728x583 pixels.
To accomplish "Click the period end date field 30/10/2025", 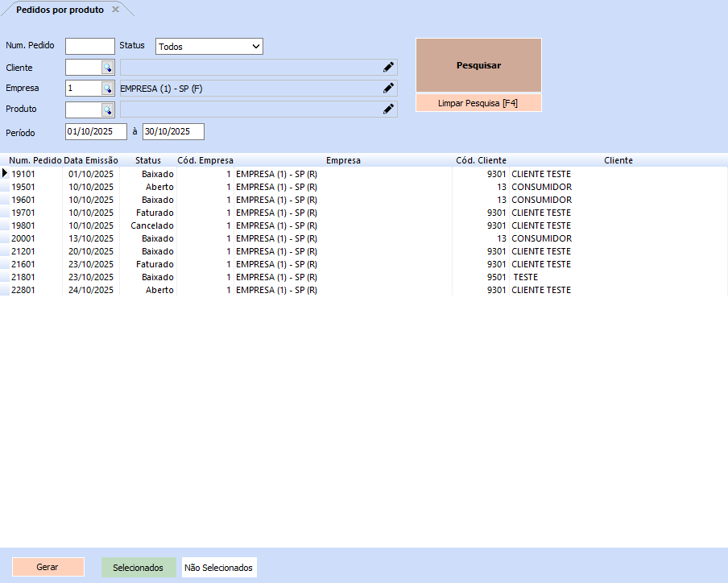I will [x=173, y=131].
